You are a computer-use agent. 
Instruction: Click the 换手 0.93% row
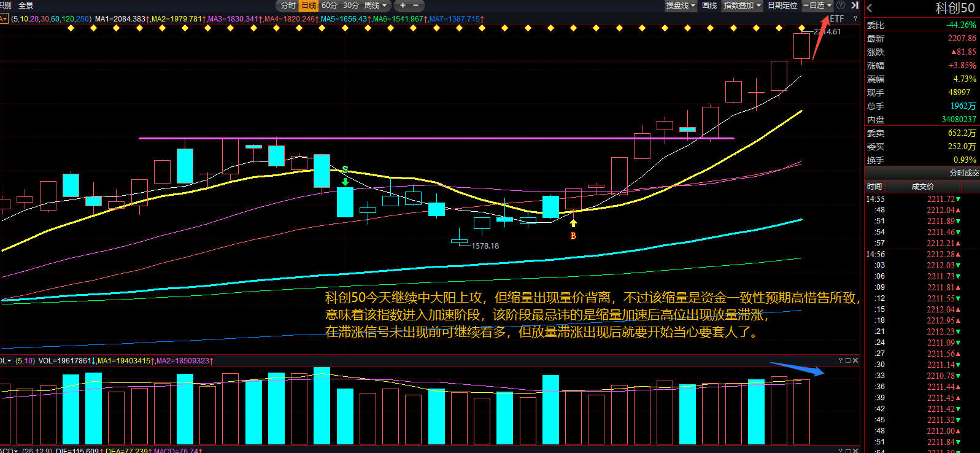pyautogui.click(x=921, y=160)
